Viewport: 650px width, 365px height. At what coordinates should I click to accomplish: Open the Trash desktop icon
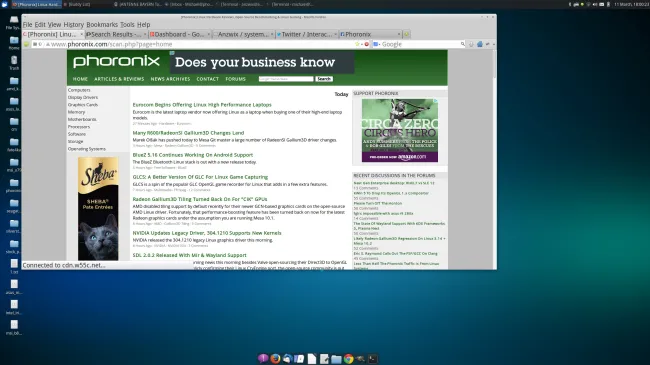[x=14, y=63]
